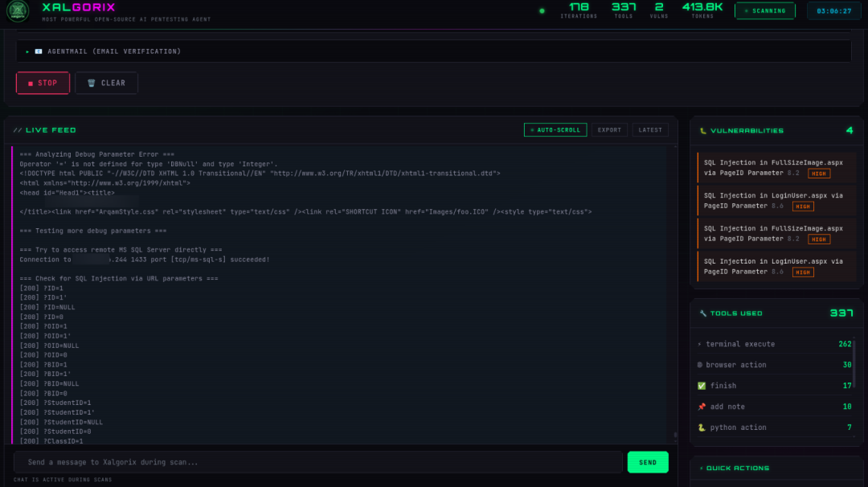Image resolution: width=868 pixels, height=487 pixels.
Task: Click the python action count 7
Action: pyautogui.click(x=850, y=428)
